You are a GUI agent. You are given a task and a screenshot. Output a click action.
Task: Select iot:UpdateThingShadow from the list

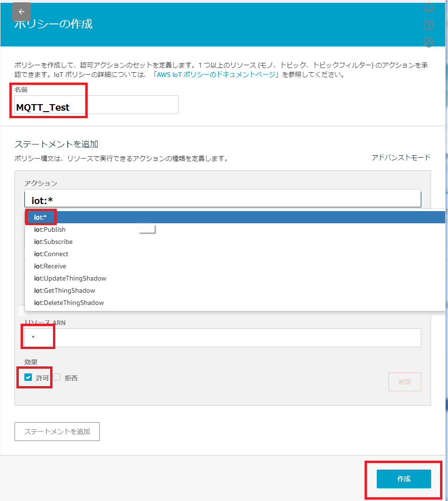[x=70, y=278]
